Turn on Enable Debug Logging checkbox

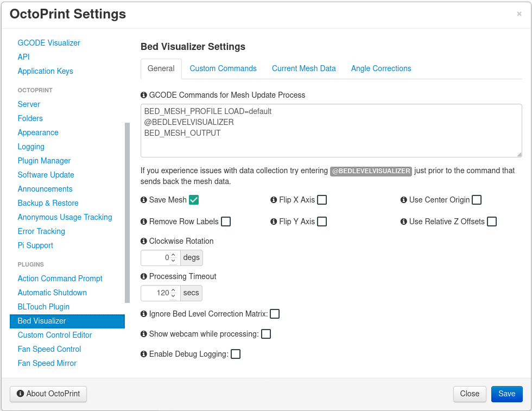(x=236, y=355)
